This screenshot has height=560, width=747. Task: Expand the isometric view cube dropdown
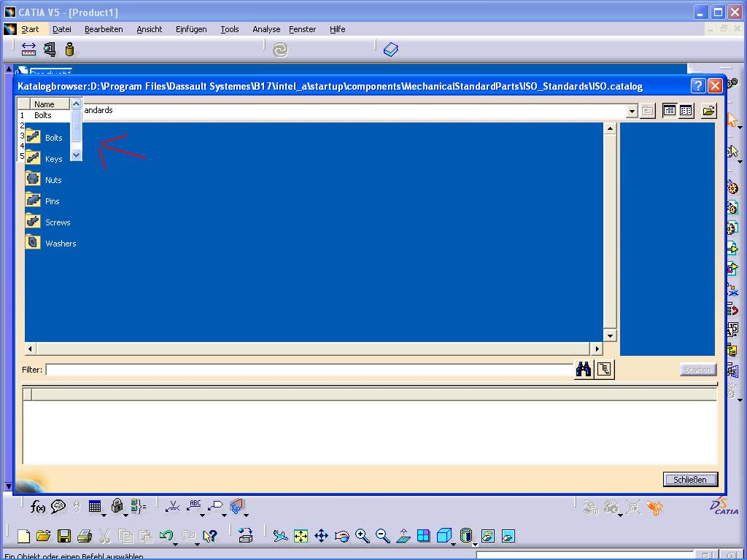(x=453, y=543)
